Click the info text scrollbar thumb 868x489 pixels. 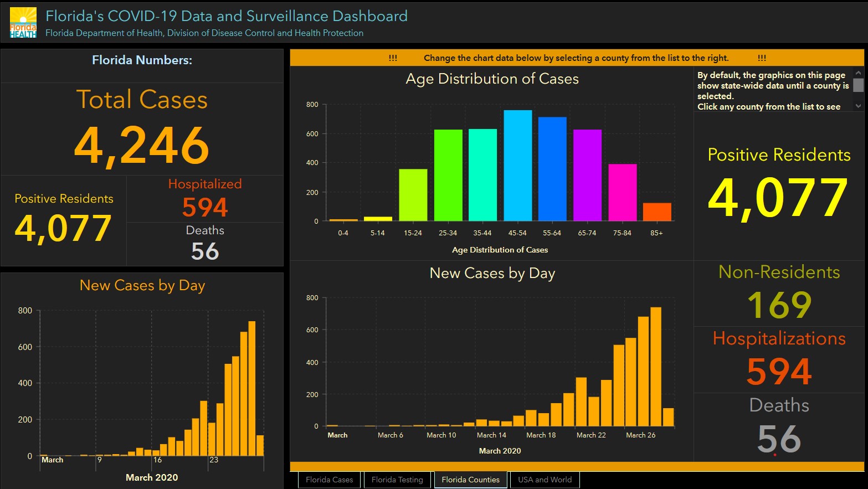[858, 85]
